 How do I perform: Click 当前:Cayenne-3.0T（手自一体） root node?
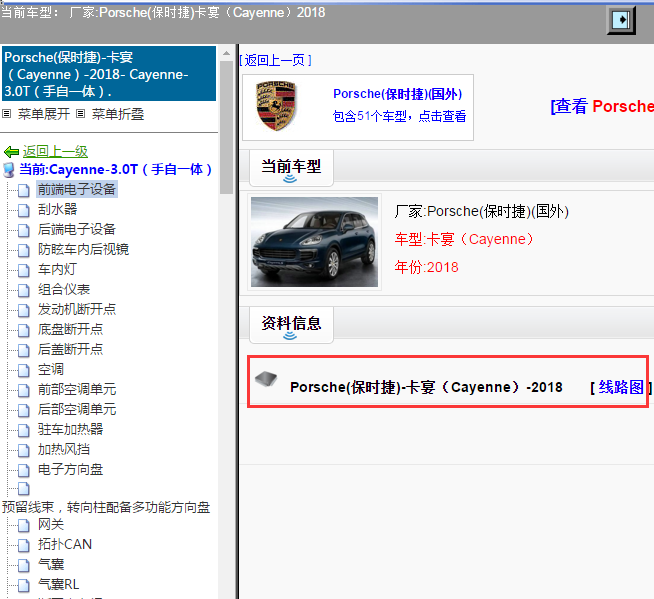[x=116, y=169]
